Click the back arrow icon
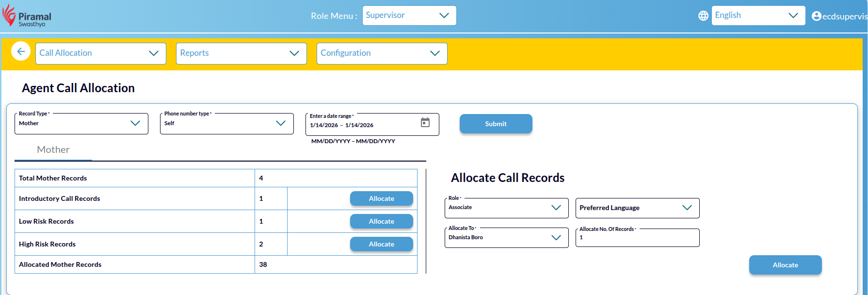Image resolution: width=868 pixels, height=295 pixels. tap(21, 51)
